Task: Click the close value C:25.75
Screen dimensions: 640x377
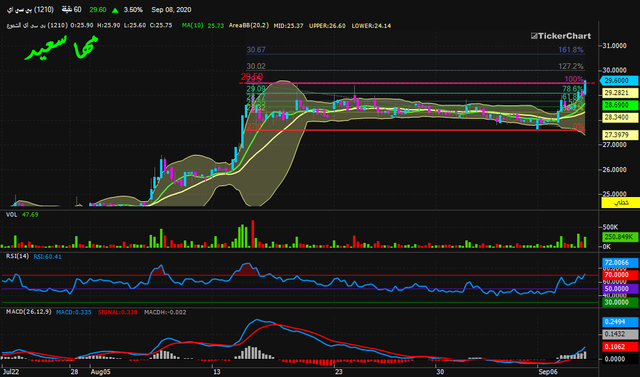Action: [161, 25]
